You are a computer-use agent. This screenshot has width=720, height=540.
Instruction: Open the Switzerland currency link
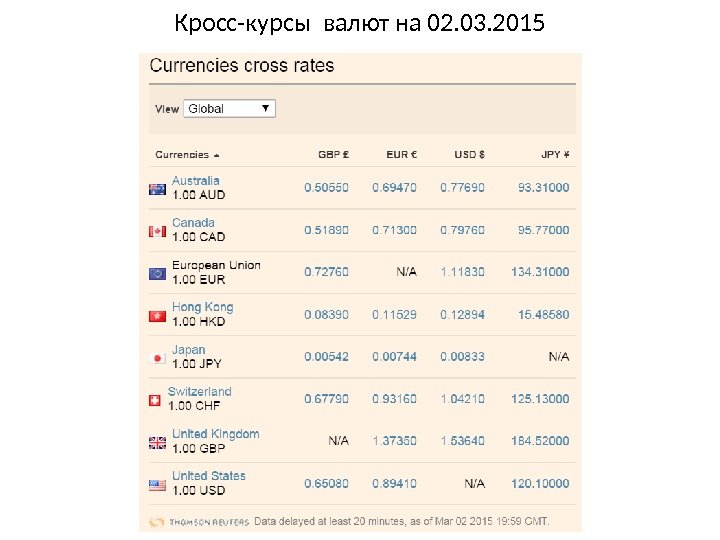coord(199,392)
